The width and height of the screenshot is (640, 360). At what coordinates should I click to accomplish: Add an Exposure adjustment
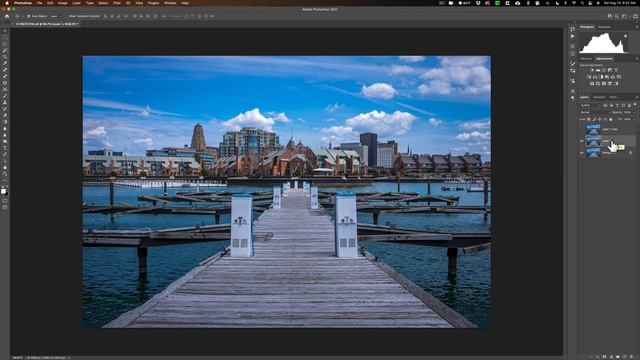pos(610,70)
